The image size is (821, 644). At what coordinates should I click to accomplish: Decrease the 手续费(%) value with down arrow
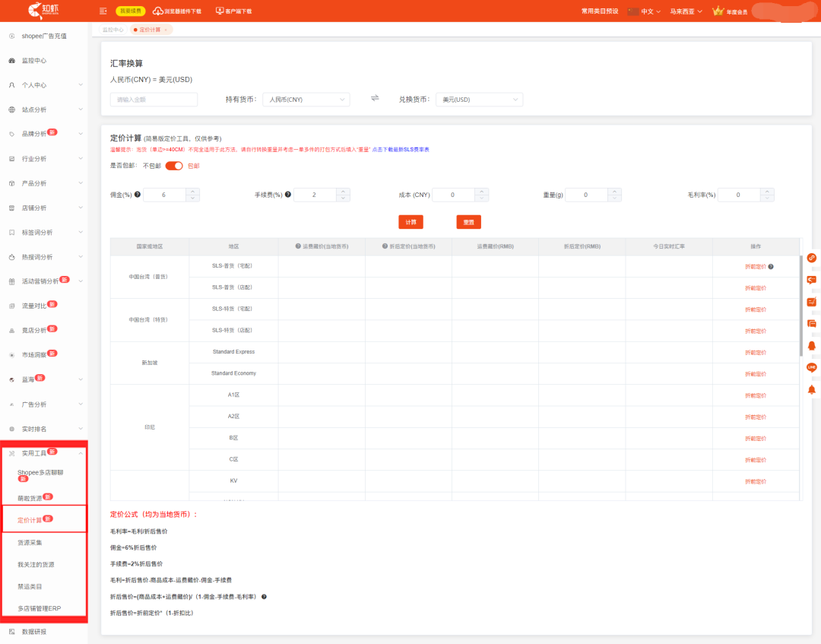pyautogui.click(x=343, y=198)
